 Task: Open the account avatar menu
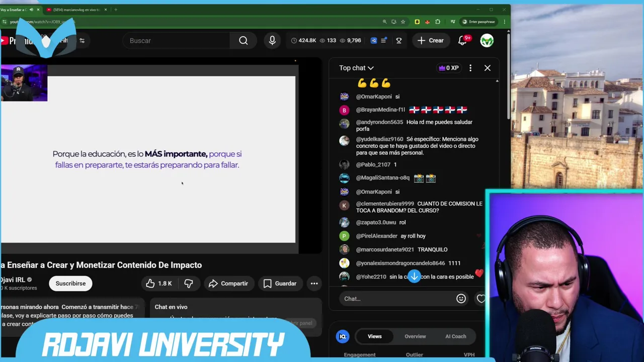click(487, 41)
